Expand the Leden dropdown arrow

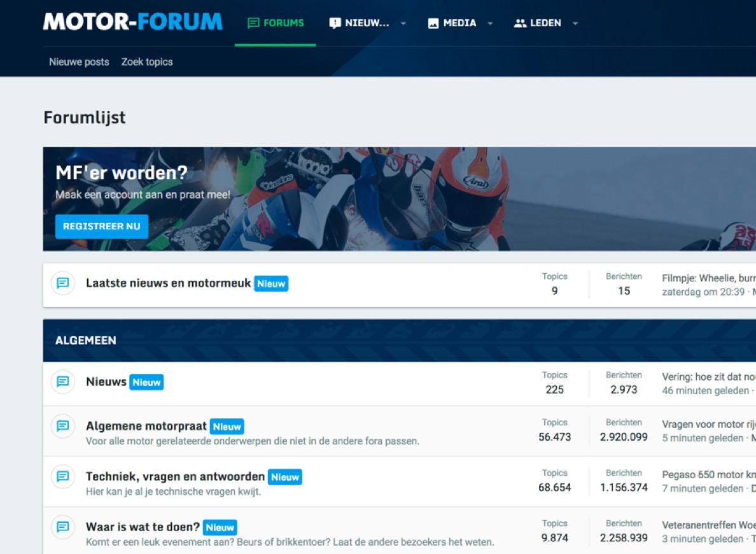[x=575, y=24]
